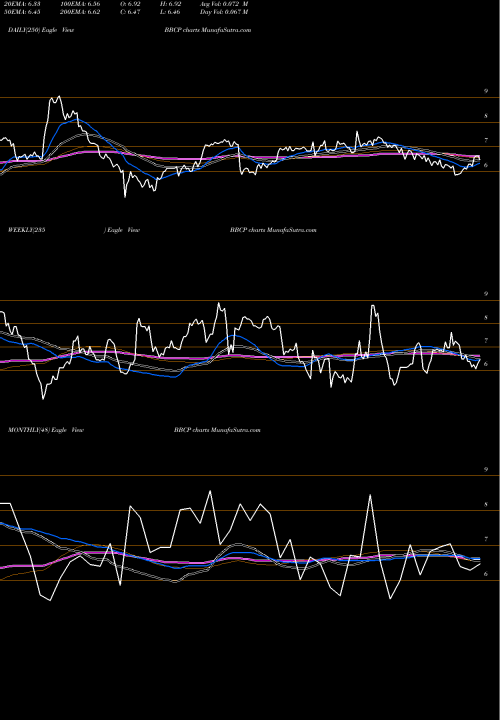Click the 50EMA value text
Image resolution: width=500 pixels, height=720 pixels.
coord(22,12)
